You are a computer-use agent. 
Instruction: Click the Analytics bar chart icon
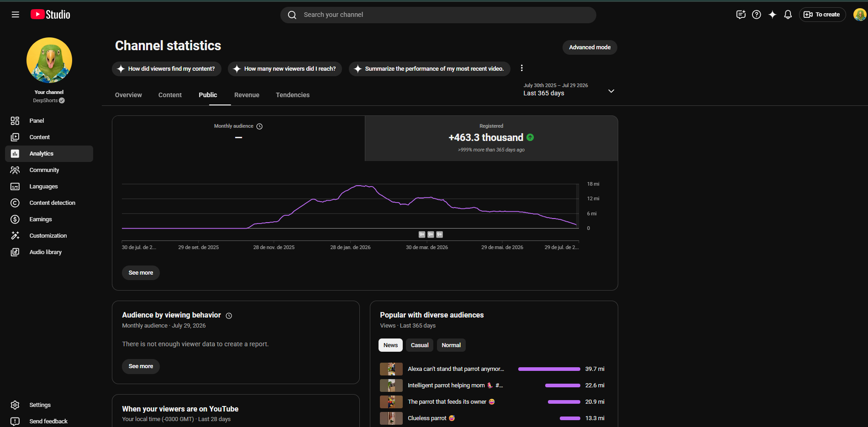coord(15,153)
